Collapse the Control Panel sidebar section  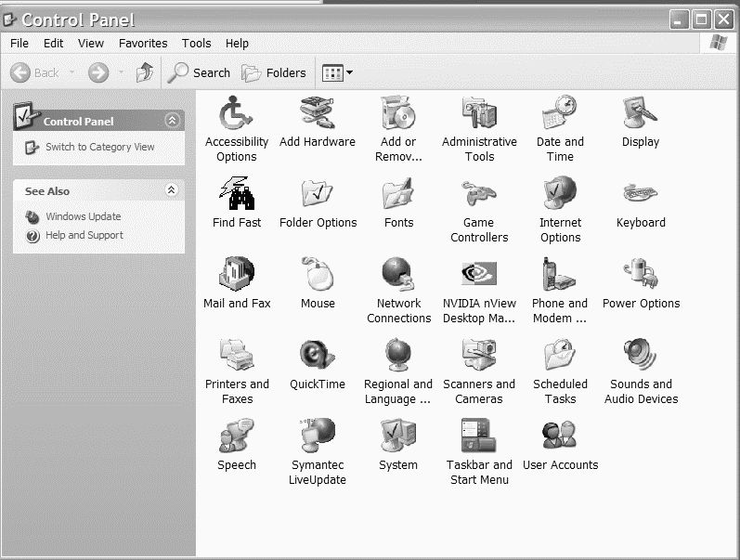(x=172, y=121)
